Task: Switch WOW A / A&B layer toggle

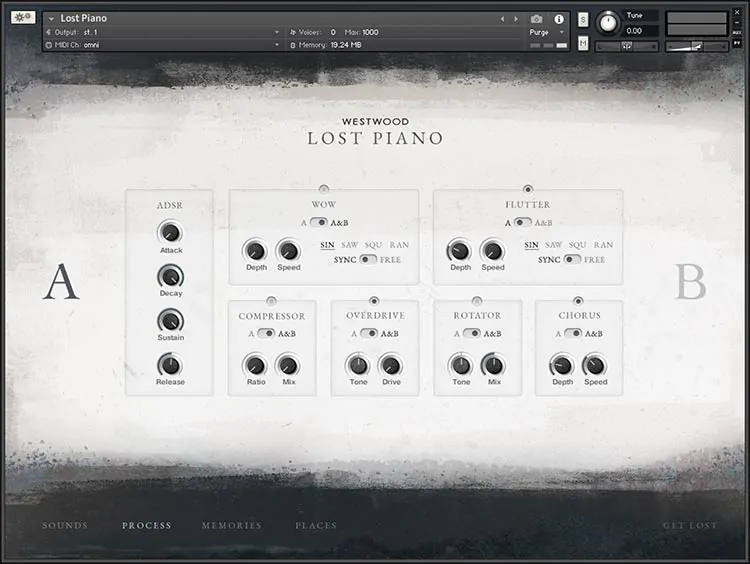Action: tap(319, 222)
